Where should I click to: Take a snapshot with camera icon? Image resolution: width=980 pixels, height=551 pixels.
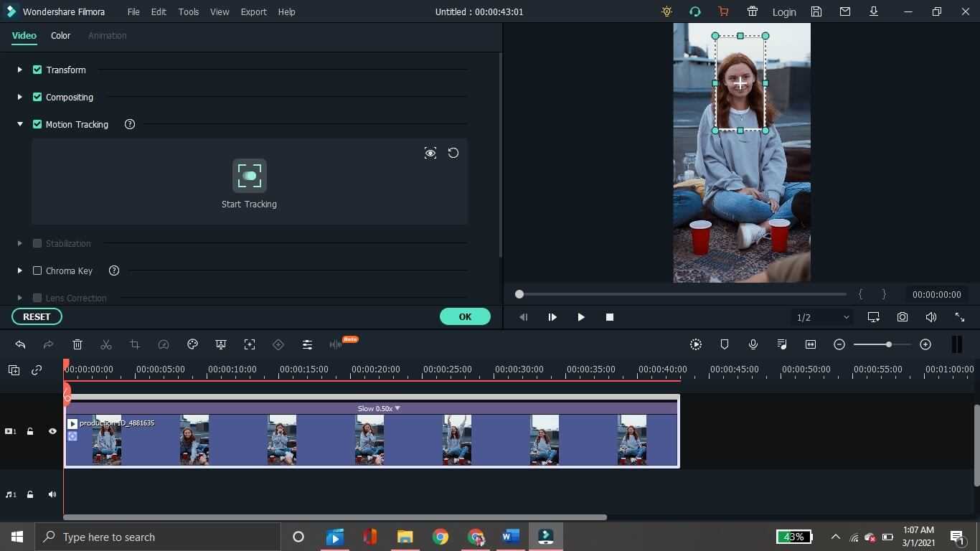click(x=903, y=317)
